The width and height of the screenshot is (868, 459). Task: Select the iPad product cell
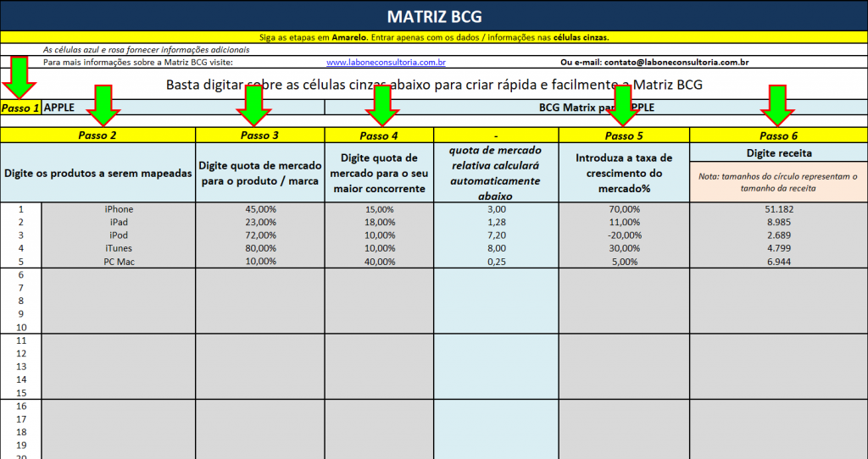[119, 223]
